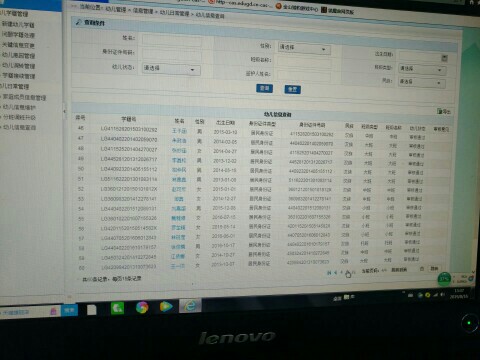Open Internet Explorer from the taskbar
This screenshot has height=360, width=480.
191,306
